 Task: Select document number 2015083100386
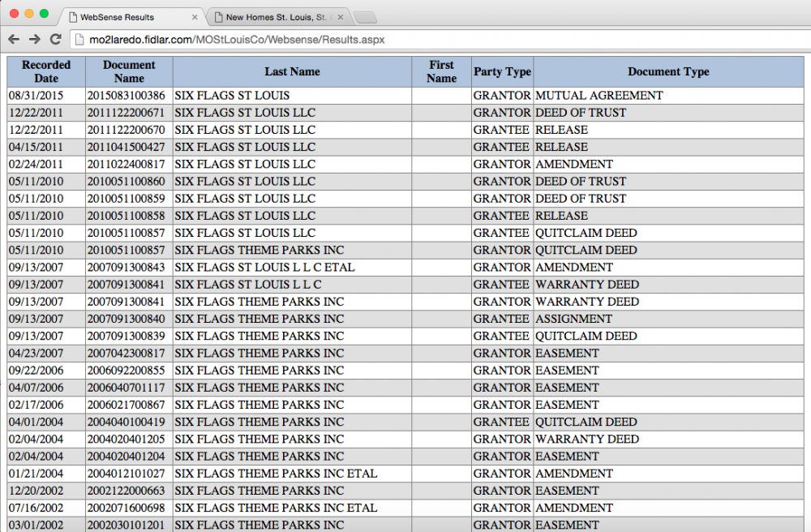point(126,96)
